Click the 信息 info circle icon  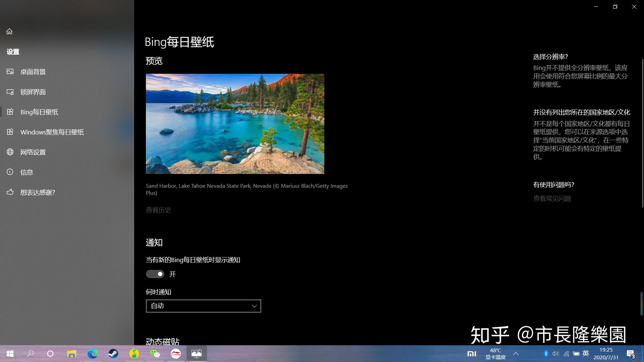[10, 172]
